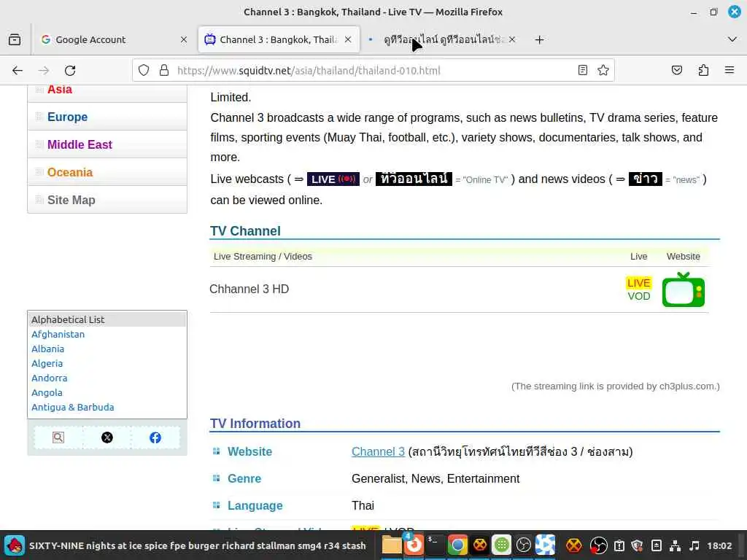Click the Alphabetical List header
Viewport: 747px width, 560px height.
(x=107, y=319)
